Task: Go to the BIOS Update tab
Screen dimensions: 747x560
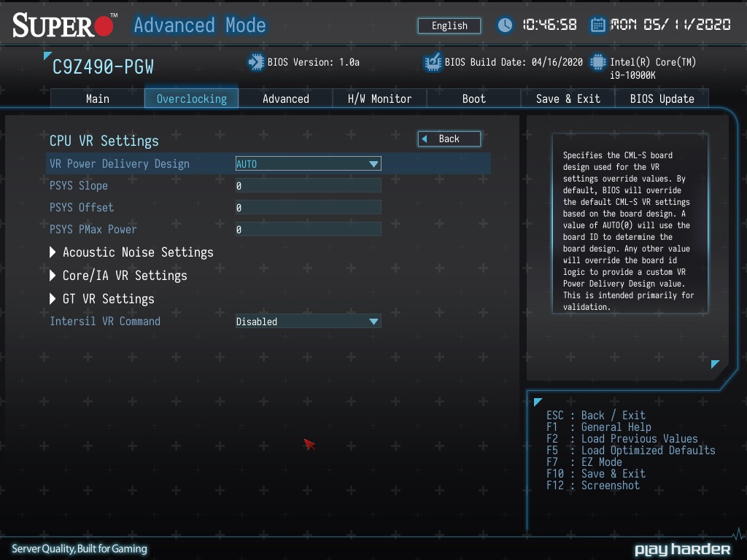Action: [662, 98]
